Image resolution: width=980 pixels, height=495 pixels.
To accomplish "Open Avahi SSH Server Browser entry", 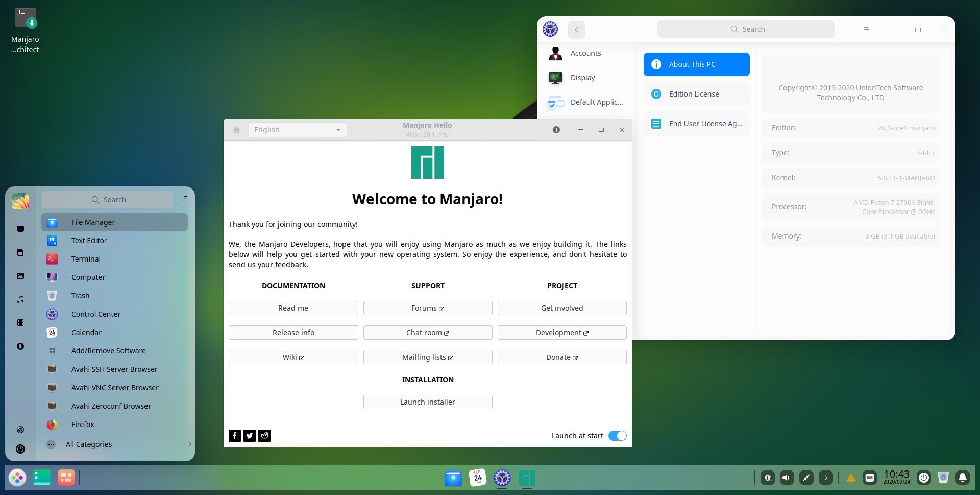I will pyautogui.click(x=114, y=369).
